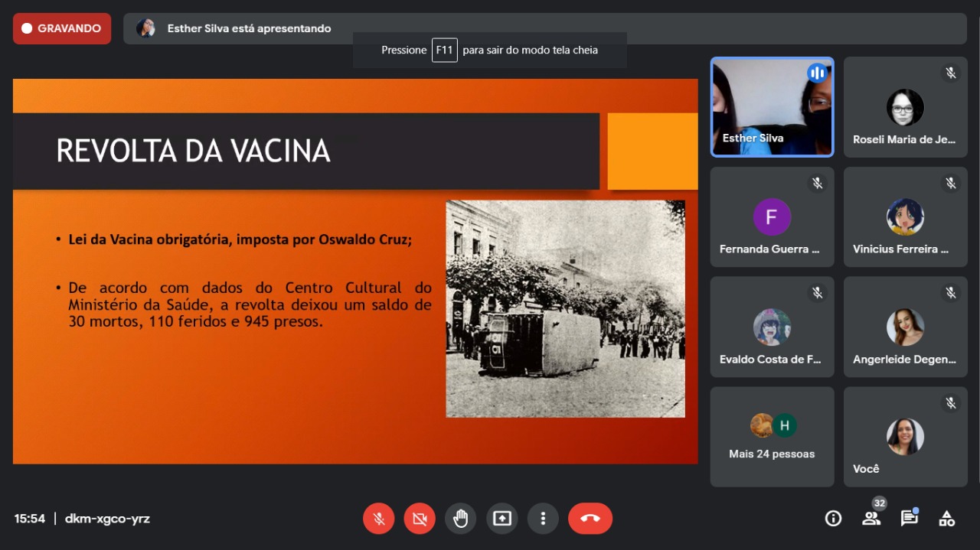Click the clock time 15:54
This screenshot has width=980, height=550.
[29, 519]
